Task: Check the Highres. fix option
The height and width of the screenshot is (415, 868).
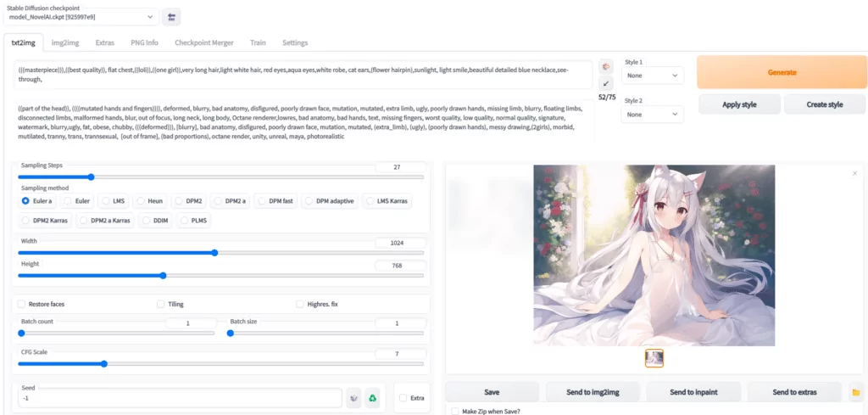Action: click(x=300, y=304)
